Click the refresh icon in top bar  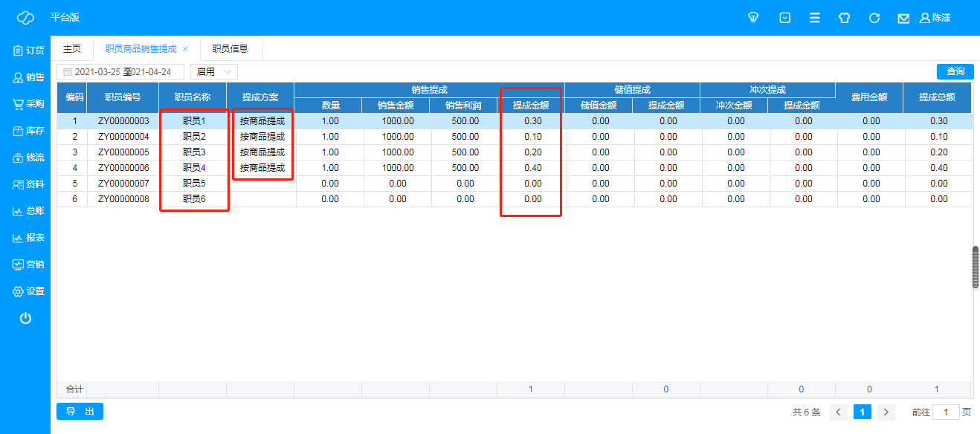874,18
